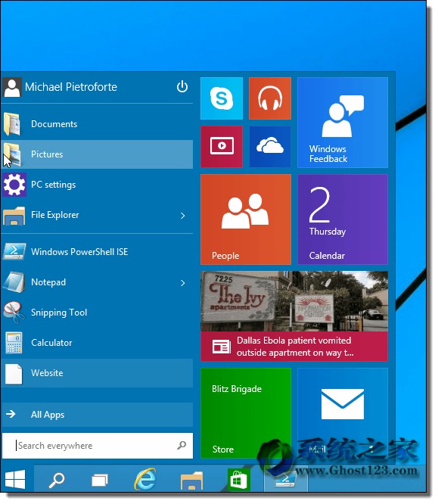The height and width of the screenshot is (504, 438).
Task: Launch the Snipping Tool
Action: point(97,313)
